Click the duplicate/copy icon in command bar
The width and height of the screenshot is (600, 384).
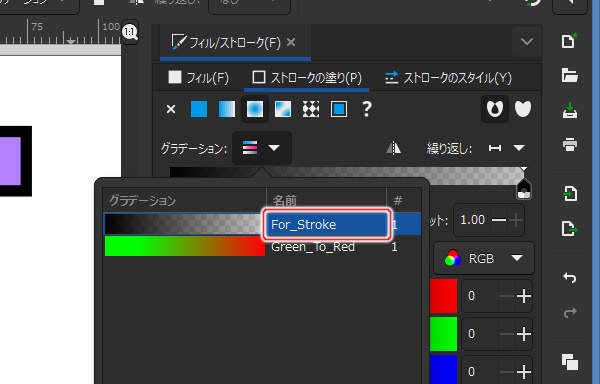569,362
